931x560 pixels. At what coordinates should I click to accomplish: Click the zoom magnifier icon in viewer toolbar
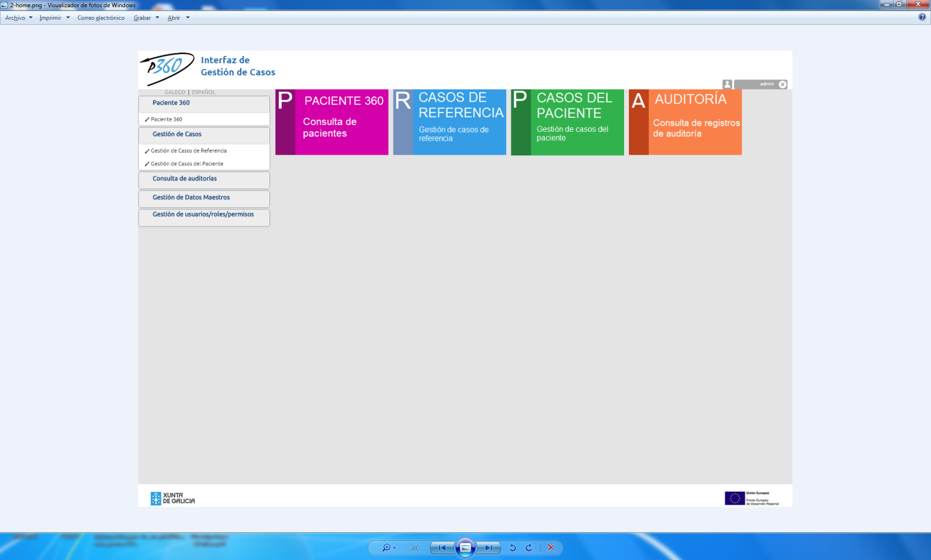pyautogui.click(x=386, y=547)
